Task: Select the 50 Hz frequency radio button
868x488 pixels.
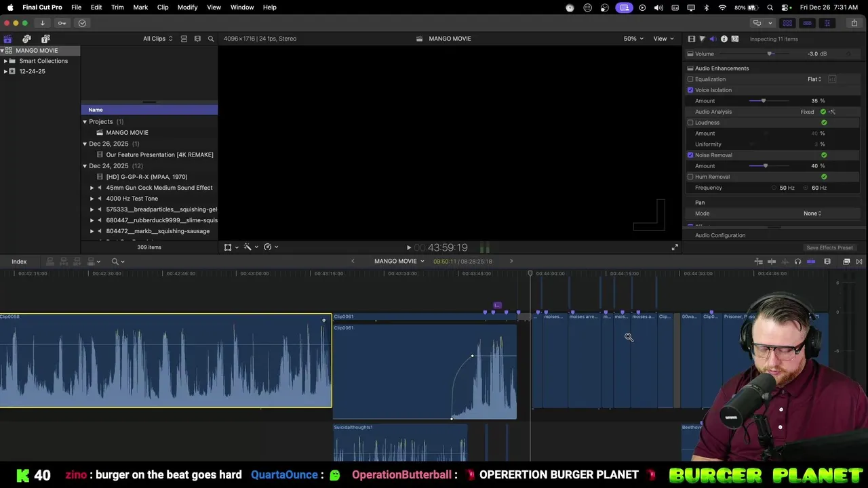Action: pos(774,188)
